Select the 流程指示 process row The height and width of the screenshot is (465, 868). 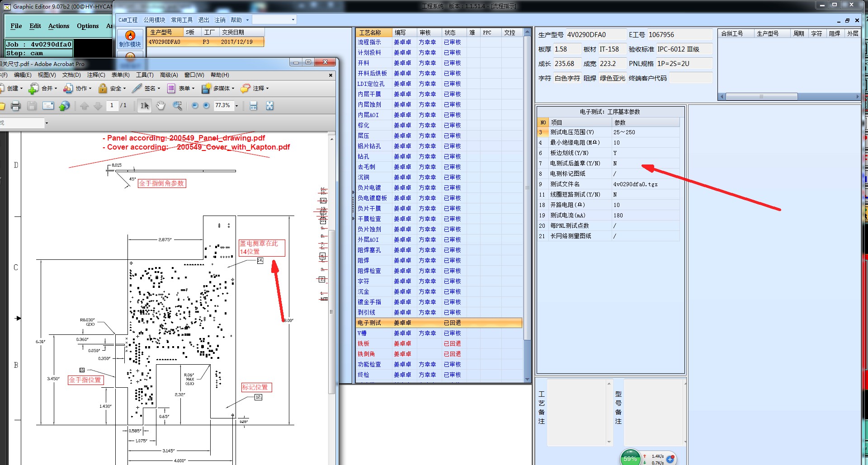pyautogui.click(x=439, y=42)
